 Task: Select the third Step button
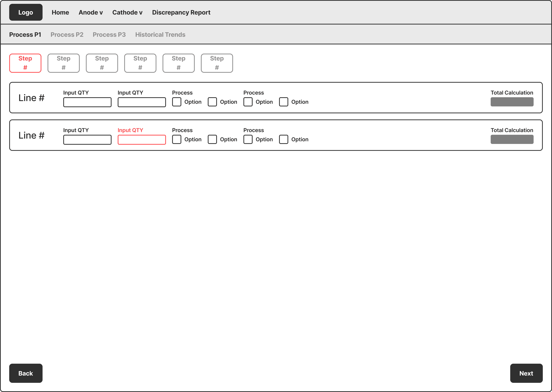[102, 63]
